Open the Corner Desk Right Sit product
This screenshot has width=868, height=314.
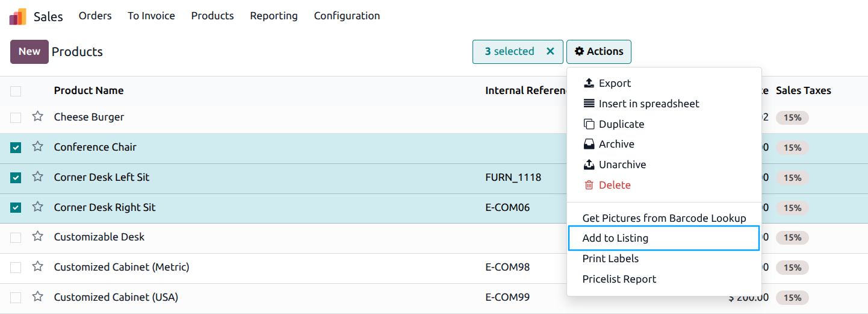(105, 207)
